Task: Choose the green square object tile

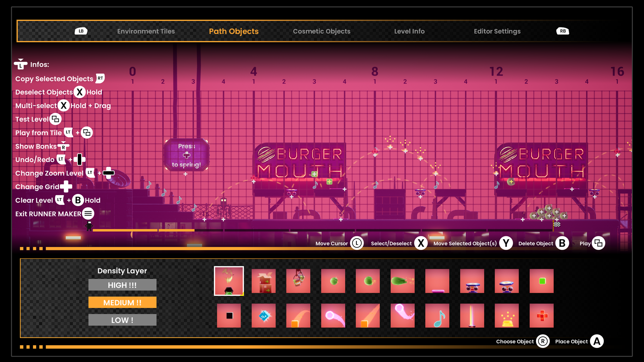Action: (541, 281)
